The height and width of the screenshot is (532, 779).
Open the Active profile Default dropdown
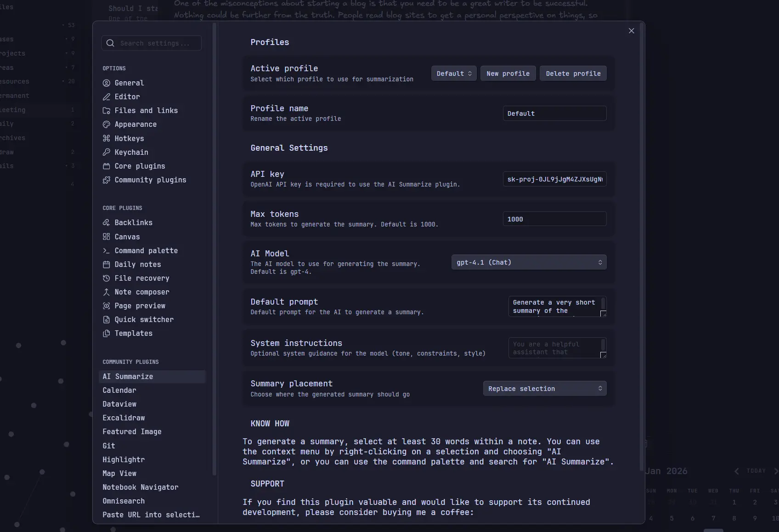pyautogui.click(x=454, y=74)
